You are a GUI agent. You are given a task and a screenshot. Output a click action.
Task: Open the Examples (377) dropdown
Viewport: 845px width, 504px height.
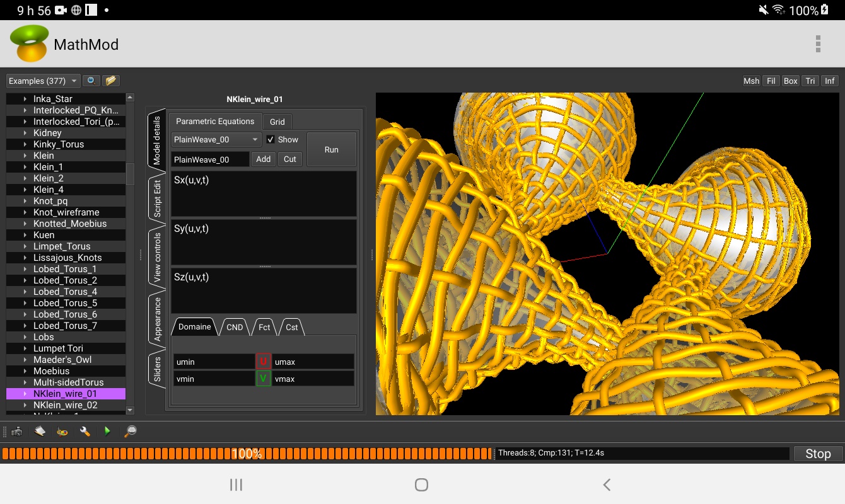click(x=44, y=81)
